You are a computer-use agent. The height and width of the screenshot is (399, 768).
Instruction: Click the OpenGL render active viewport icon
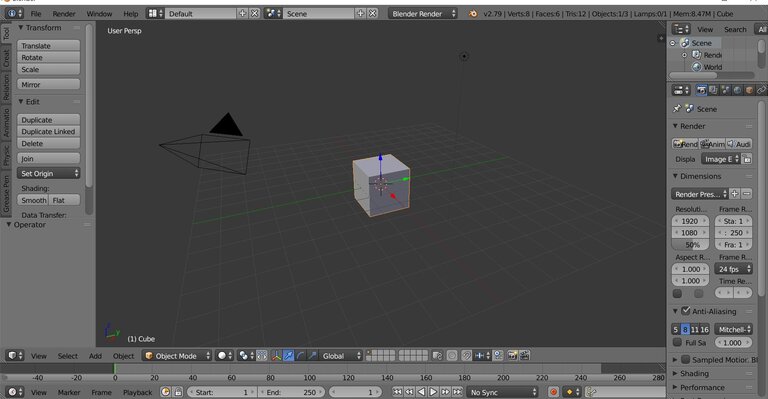pos(512,356)
